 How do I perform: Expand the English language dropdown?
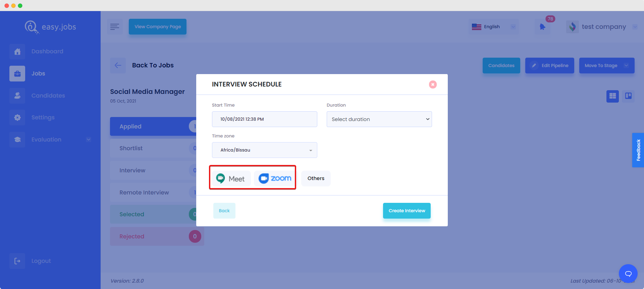pyautogui.click(x=513, y=27)
